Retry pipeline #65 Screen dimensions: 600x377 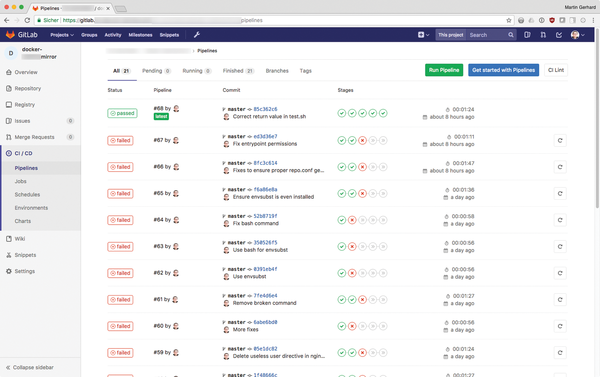(x=560, y=194)
